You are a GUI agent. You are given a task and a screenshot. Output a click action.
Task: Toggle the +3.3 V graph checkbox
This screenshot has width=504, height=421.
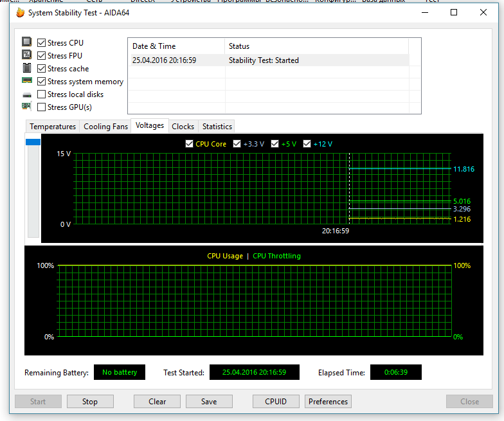(237, 144)
